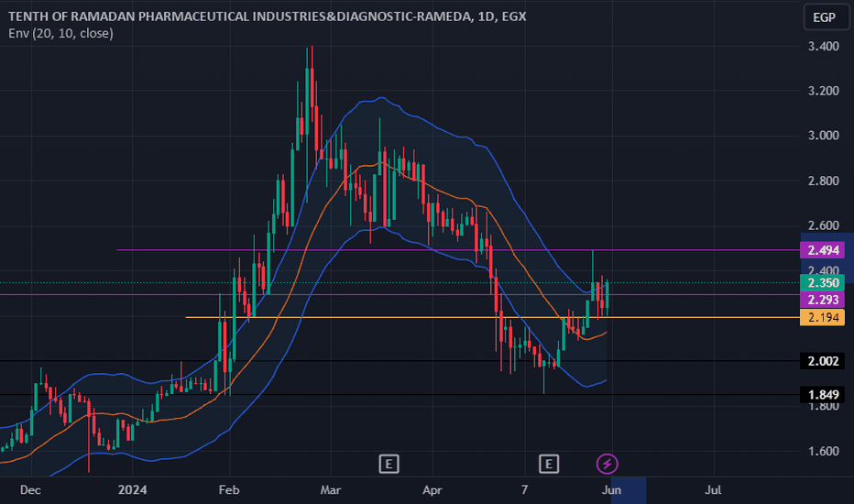Select the purple 2.494 price label
854x504 pixels.
pos(823,250)
